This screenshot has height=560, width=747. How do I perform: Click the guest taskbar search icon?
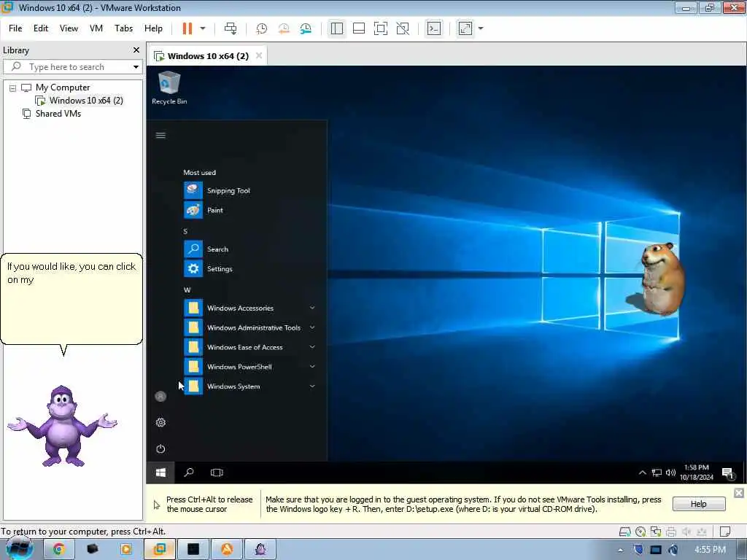pyautogui.click(x=189, y=472)
